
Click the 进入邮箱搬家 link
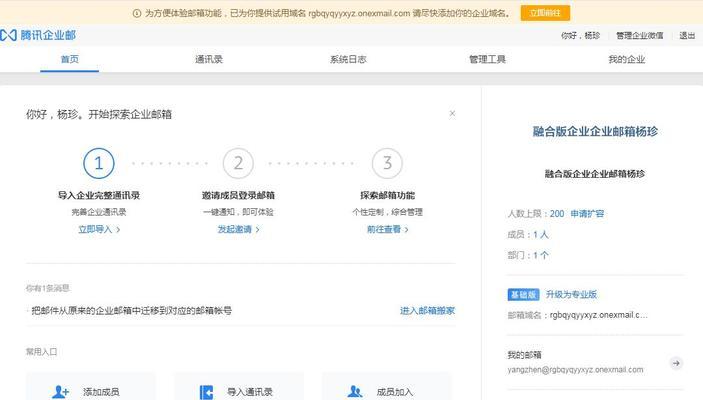(427, 310)
